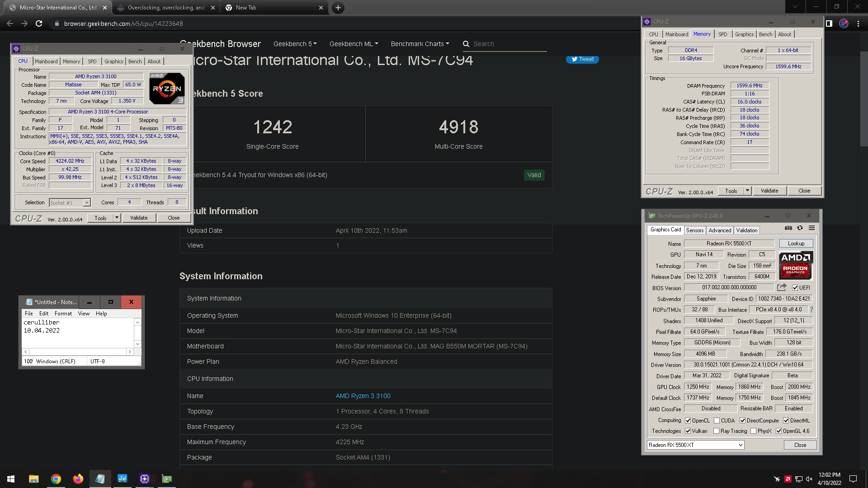Toggle the DirectML checkbox

click(x=786, y=421)
